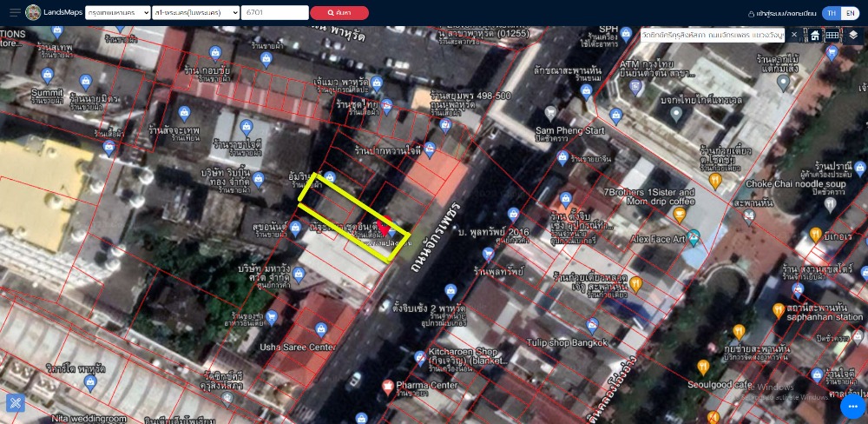Click the place search box on the map
The width and height of the screenshot is (868, 424).
(x=713, y=35)
